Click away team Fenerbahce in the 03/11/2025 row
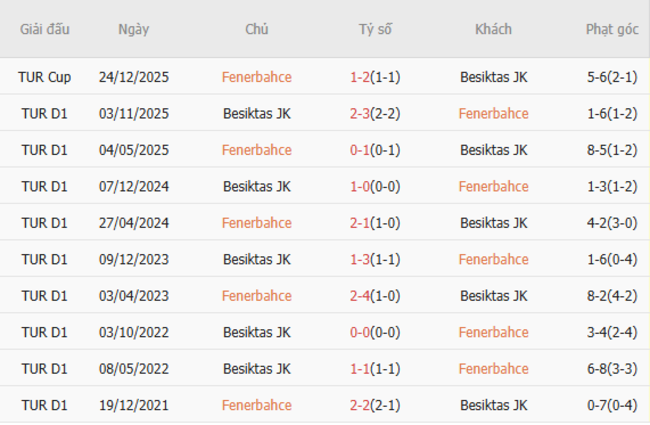 (493, 113)
